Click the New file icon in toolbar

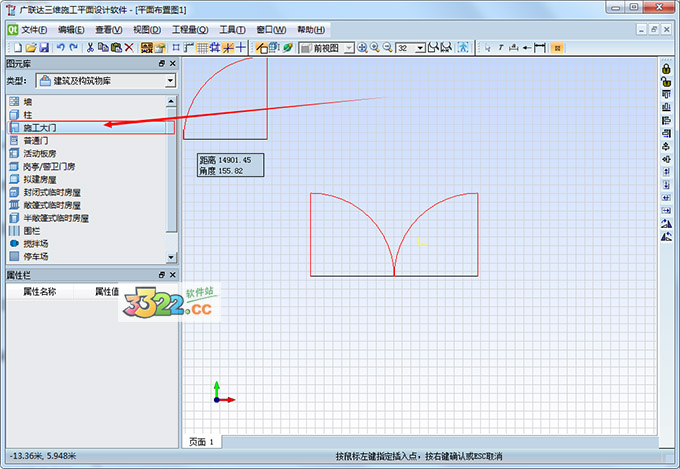[x=15, y=47]
